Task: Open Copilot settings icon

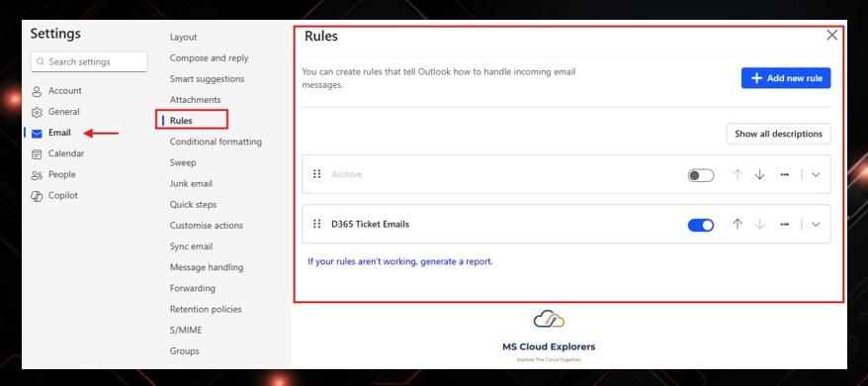Action: (x=37, y=196)
